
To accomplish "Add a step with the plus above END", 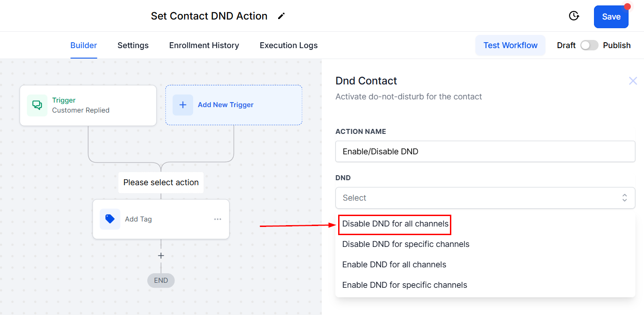I will tap(161, 256).
